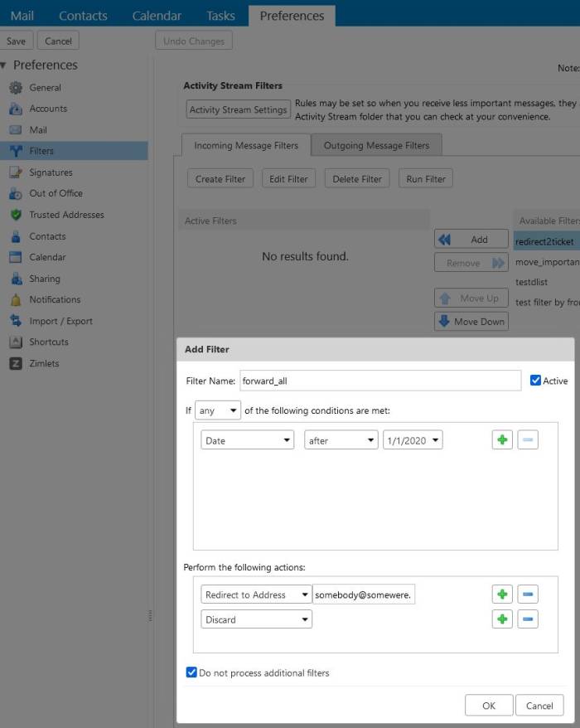Image resolution: width=580 pixels, height=728 pixels.
Task: Open the Discard action dropdown
Action: 256,619
